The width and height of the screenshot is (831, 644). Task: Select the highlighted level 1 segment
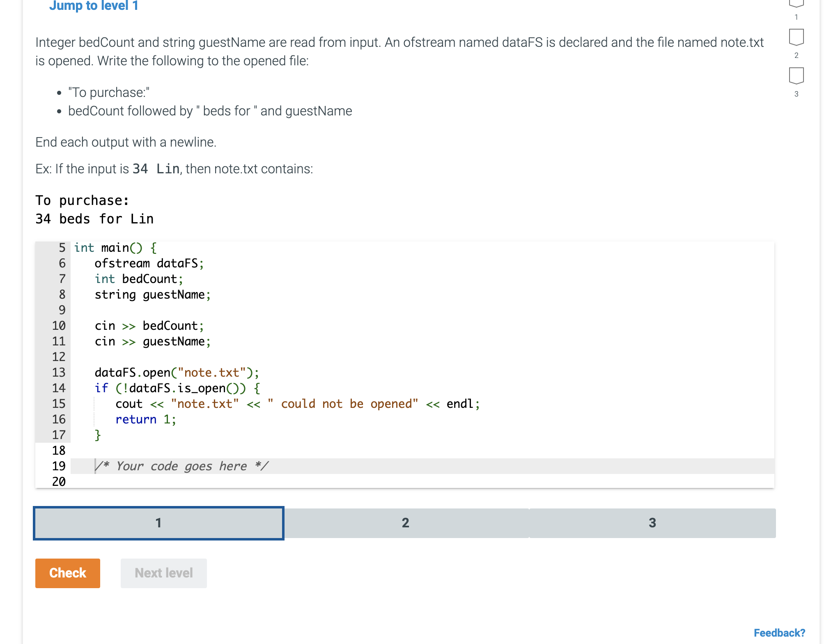click(158, 523)
